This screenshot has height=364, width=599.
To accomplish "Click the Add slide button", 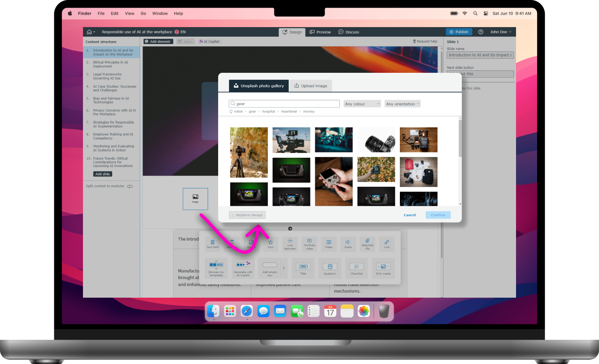I will coord(103,174).
